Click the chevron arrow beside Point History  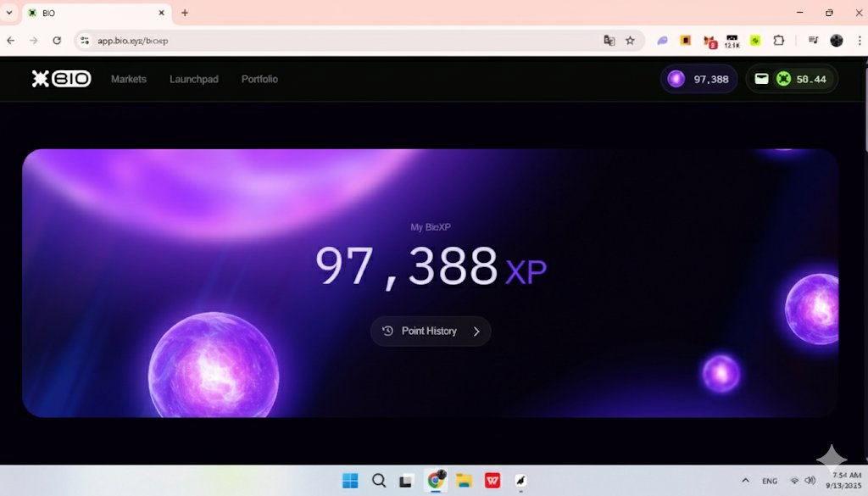(476, 331)
